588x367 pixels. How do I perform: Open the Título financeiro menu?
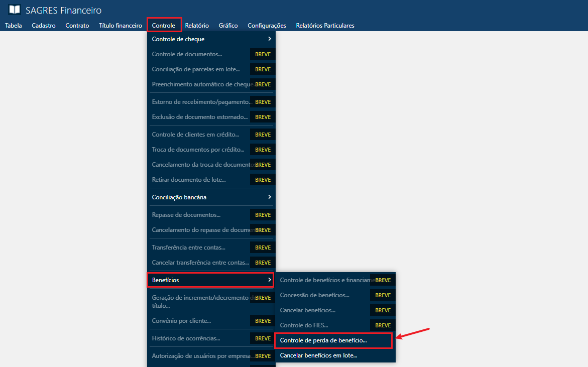pyautogui.click(x=120, y=25)
